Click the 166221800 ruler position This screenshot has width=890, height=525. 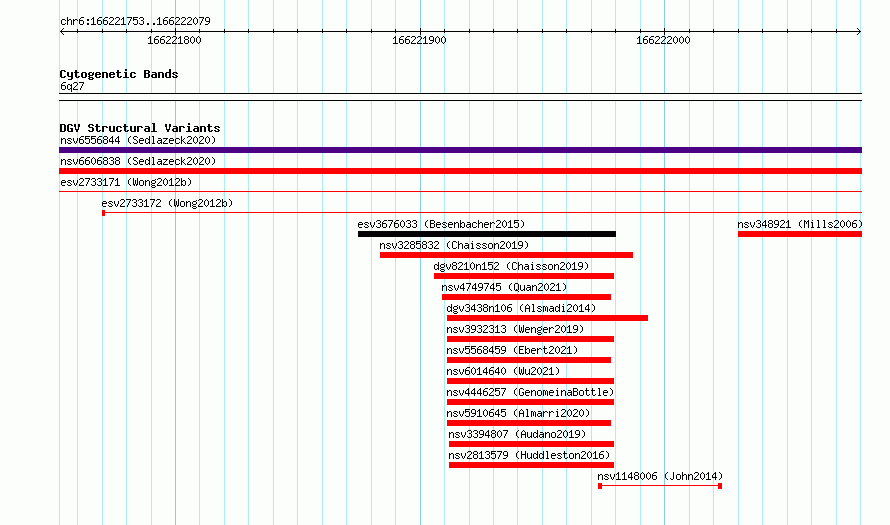tap(174, 40)
